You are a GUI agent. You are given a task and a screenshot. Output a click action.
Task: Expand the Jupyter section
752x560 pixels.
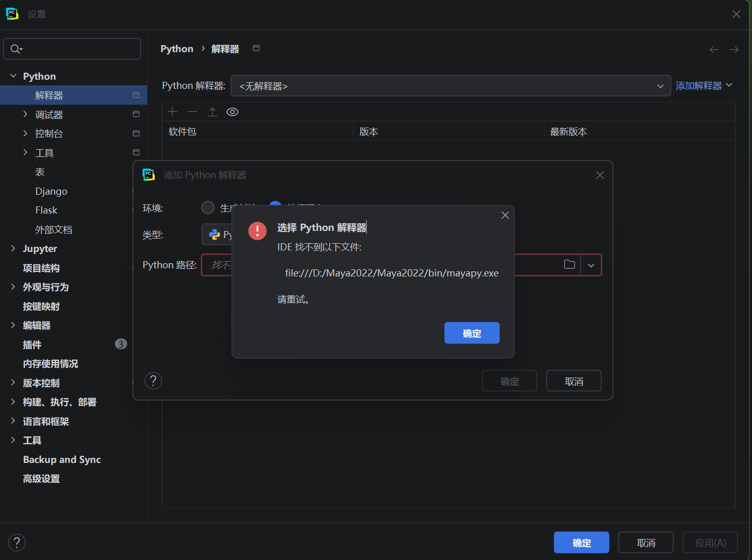click(x=13, y=248)
